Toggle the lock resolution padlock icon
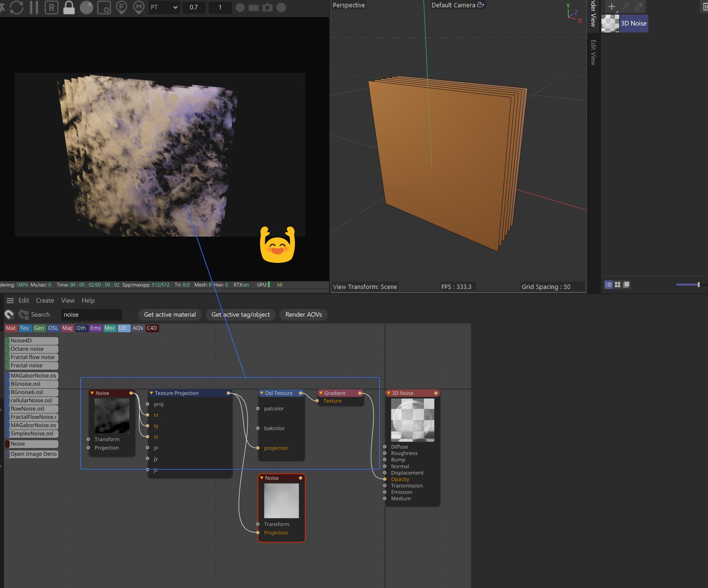Image resolution: width=708 pixels, height=588 pixels. pos(69,7)
